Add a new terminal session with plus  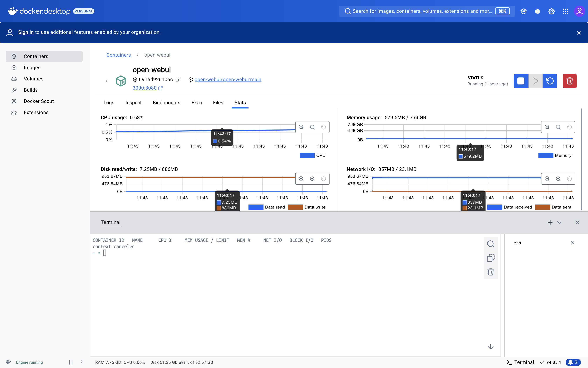(x=550, y=222)
